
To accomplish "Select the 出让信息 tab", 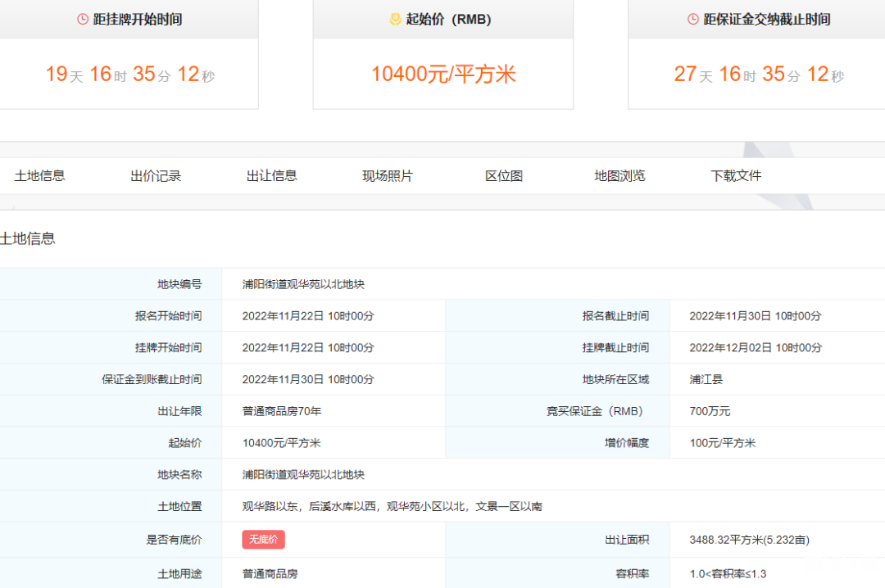I will (272, 176).
